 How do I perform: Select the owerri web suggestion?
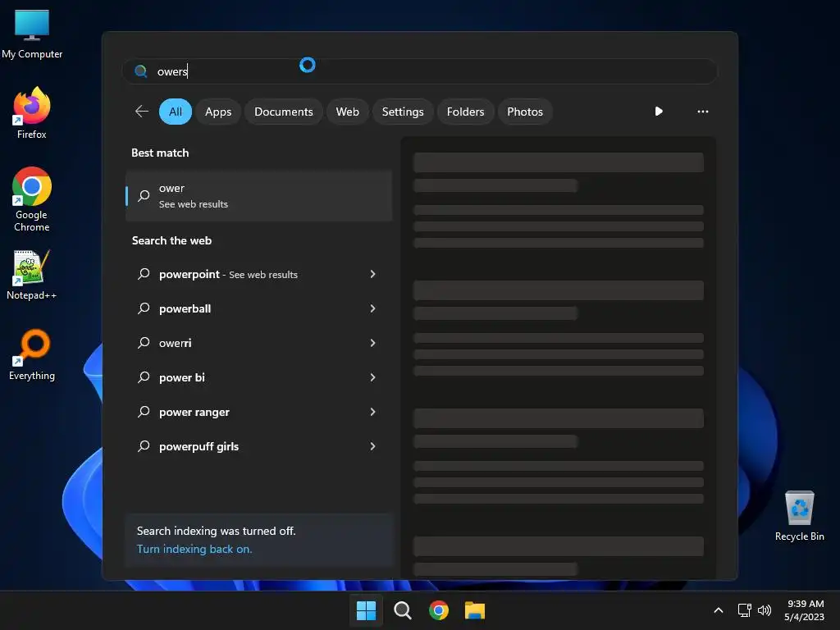pyautogui.click(x=258, y=343)
